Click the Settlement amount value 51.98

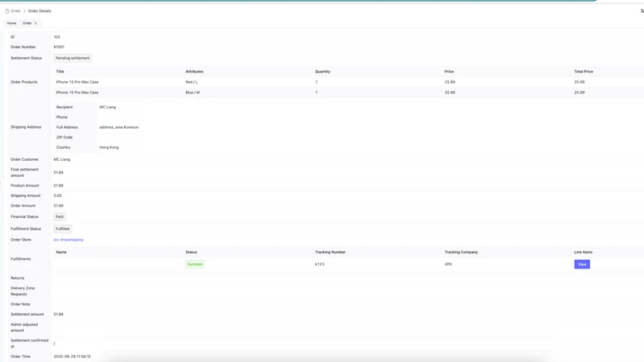click(x=58, y=315)
